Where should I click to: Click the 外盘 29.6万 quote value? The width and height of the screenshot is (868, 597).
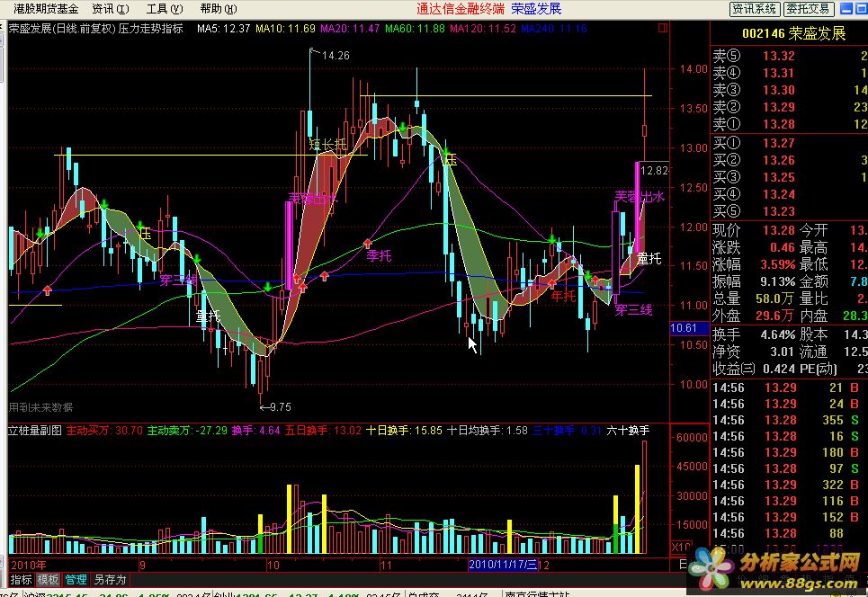point(776,316)
